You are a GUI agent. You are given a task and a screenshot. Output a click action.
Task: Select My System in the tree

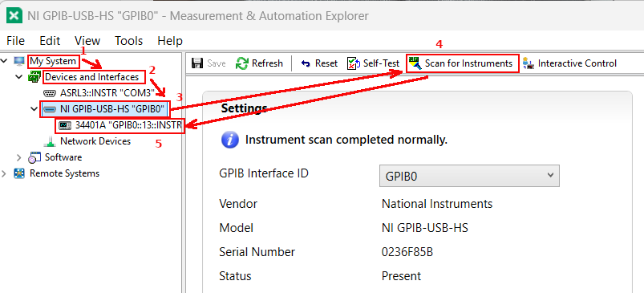point(54,62)
